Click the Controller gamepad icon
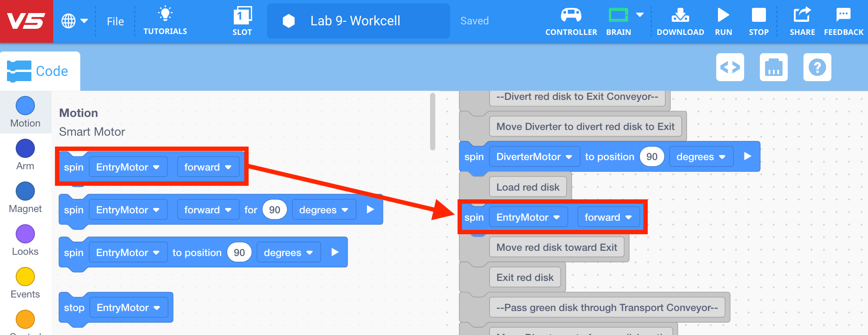Viewport: 868px width, 335px height. pos(571,15)
